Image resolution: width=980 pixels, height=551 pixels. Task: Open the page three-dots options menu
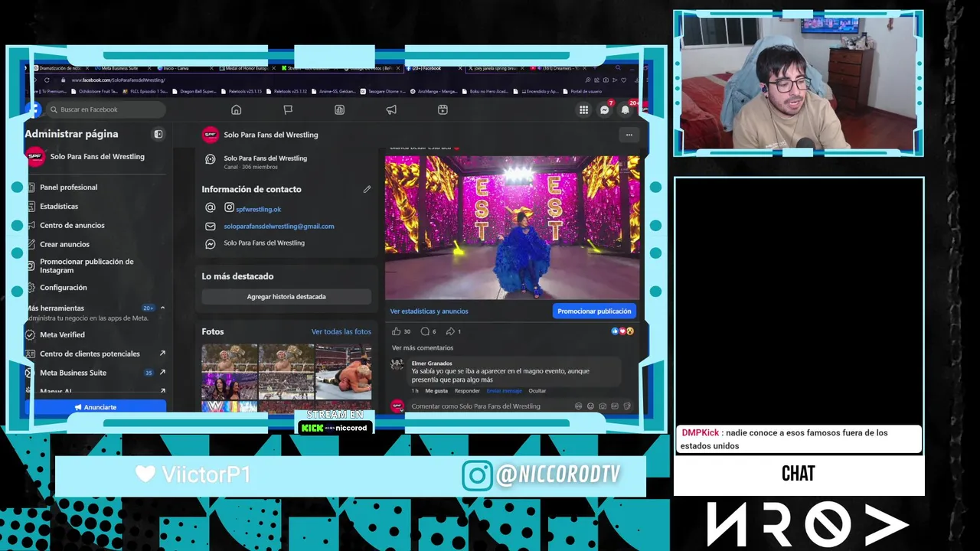[629, 135]
